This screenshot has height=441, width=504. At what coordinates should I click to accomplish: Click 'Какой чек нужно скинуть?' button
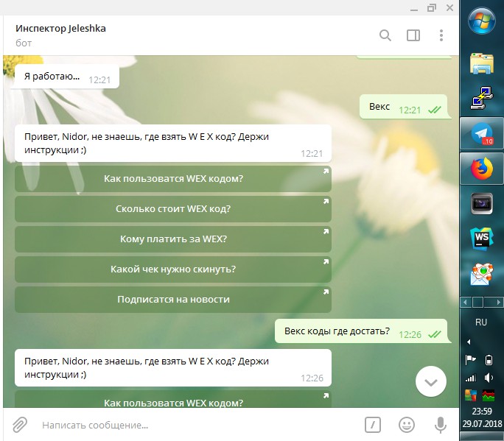173,269
